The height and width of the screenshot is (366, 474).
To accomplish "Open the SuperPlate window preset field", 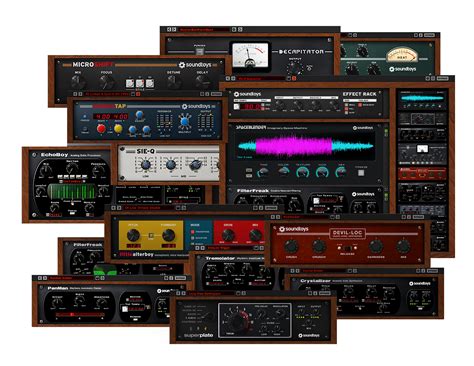I will pos(211,294).
